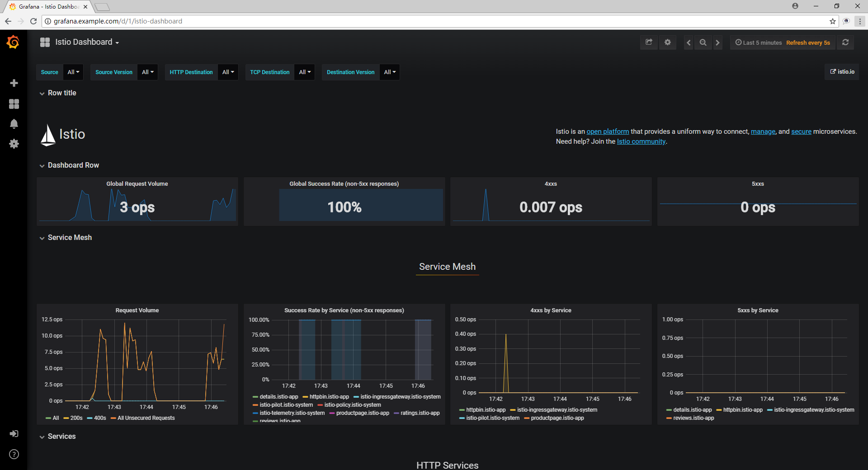
Task: Click the Istio sailboat logo
Action: click(x=48, y=135)
